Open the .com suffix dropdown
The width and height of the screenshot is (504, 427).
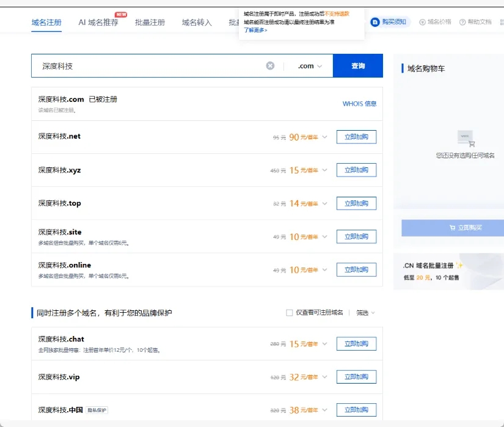[308, 65]
